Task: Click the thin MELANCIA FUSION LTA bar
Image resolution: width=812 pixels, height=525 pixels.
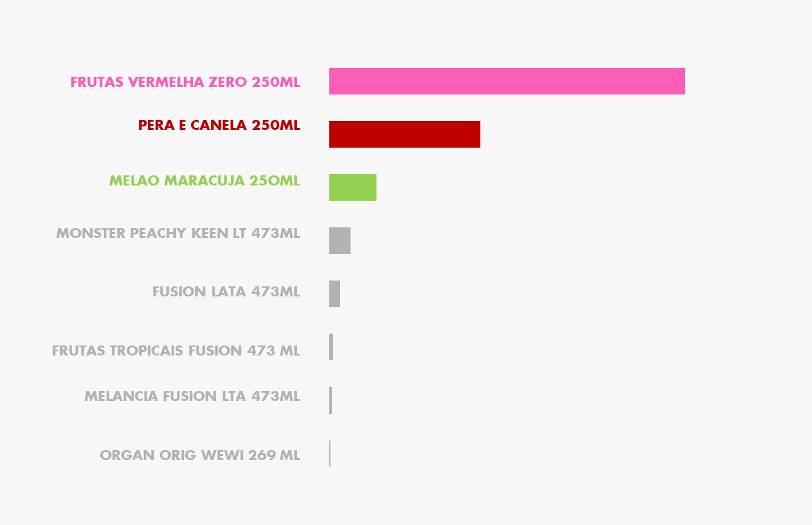Action: point(331,400)
